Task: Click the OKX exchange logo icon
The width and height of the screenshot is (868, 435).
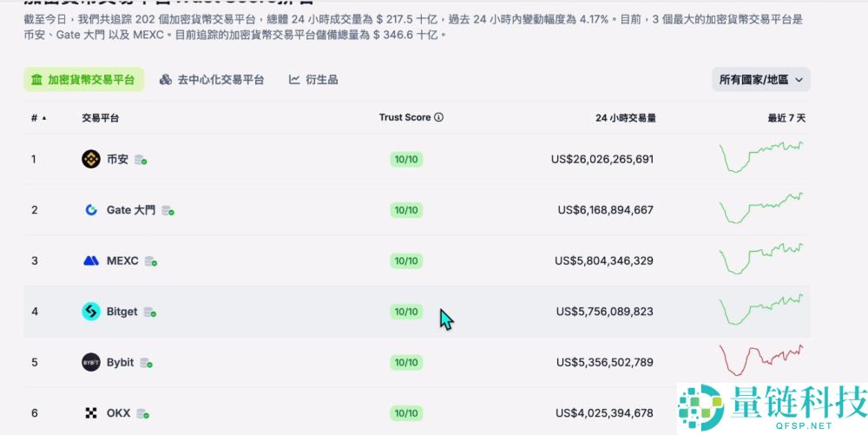Action: coord(91,412)
